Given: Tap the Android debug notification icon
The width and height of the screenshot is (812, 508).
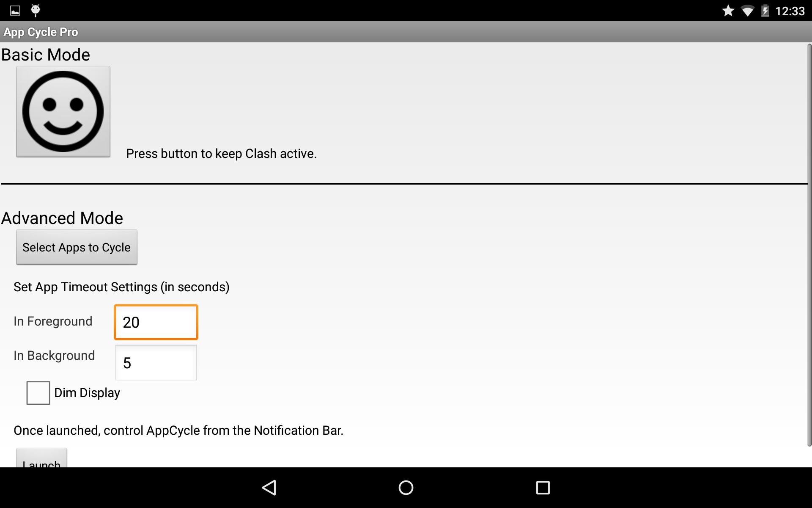Looking at the screenshot, I should pos(36,10).
